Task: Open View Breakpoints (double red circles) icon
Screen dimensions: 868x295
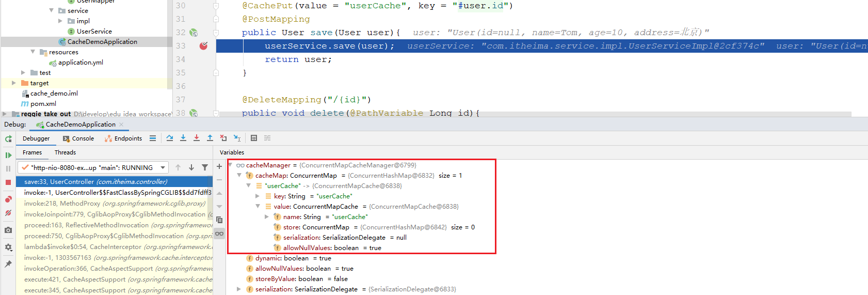Action: point(8,199)
